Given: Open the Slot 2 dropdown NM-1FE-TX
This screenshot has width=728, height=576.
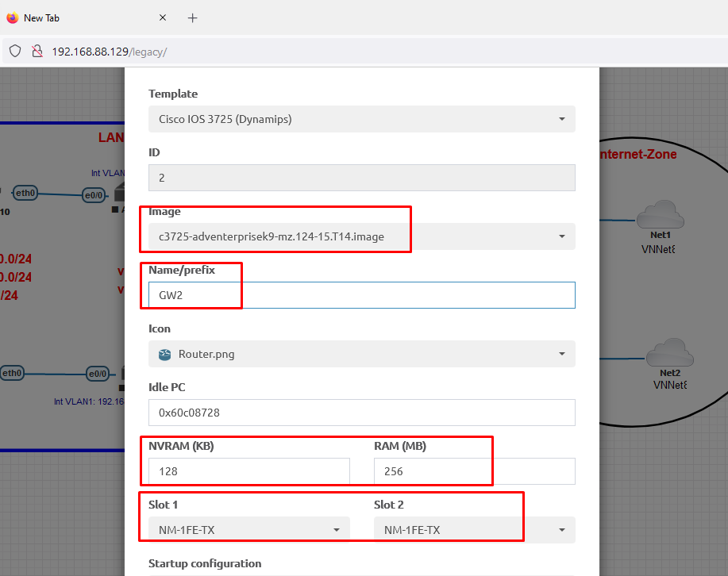Looking at the screenshot, I should pyautogui.click(x=475, y=529).
